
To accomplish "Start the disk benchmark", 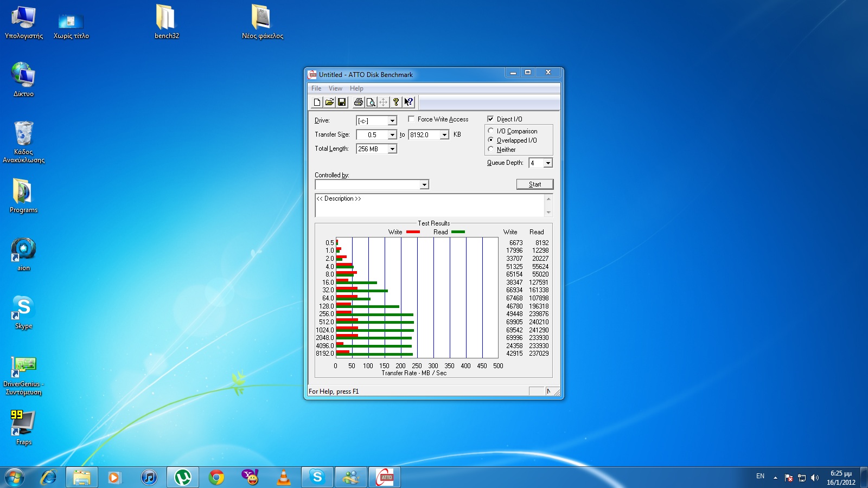I will tap(535, 184).
